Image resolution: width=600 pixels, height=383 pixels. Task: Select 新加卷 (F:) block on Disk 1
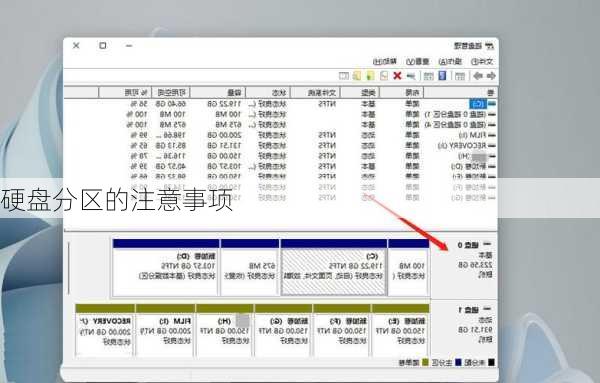pos(342,331)
